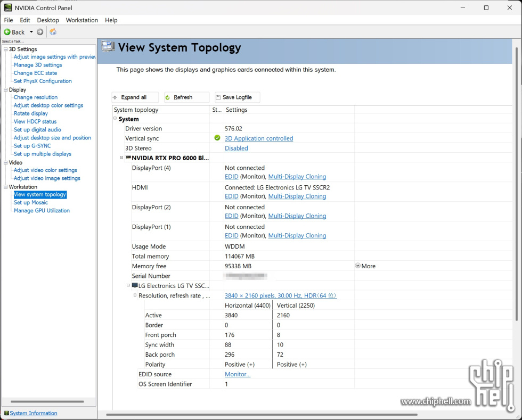Open Adjust image settings with preview

point(54,57)
